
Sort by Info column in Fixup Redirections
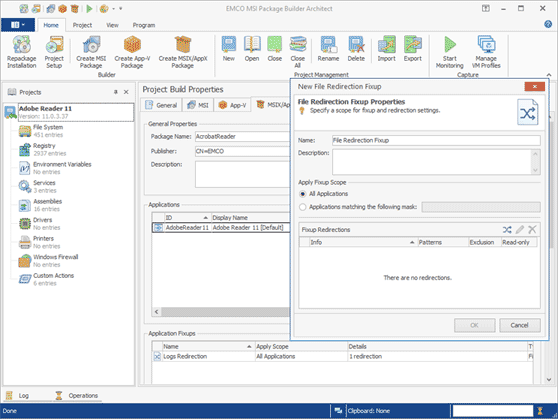pos(363,242)
